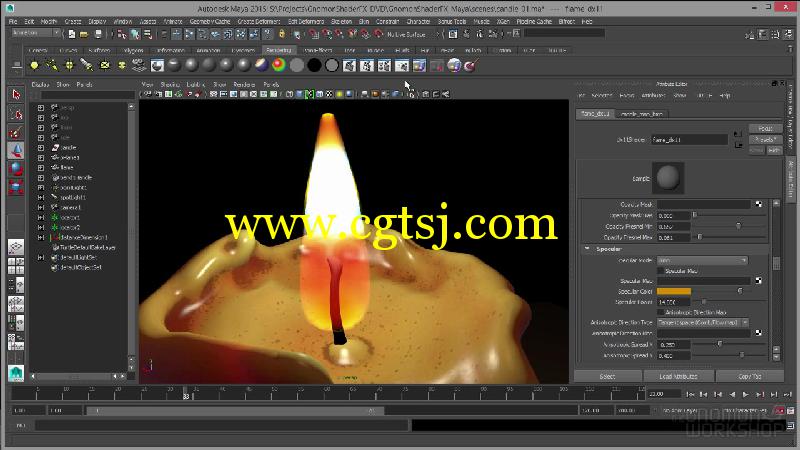
Task: Click the ramp shader rainbow sphere icon
Action: tap(279, 65)
